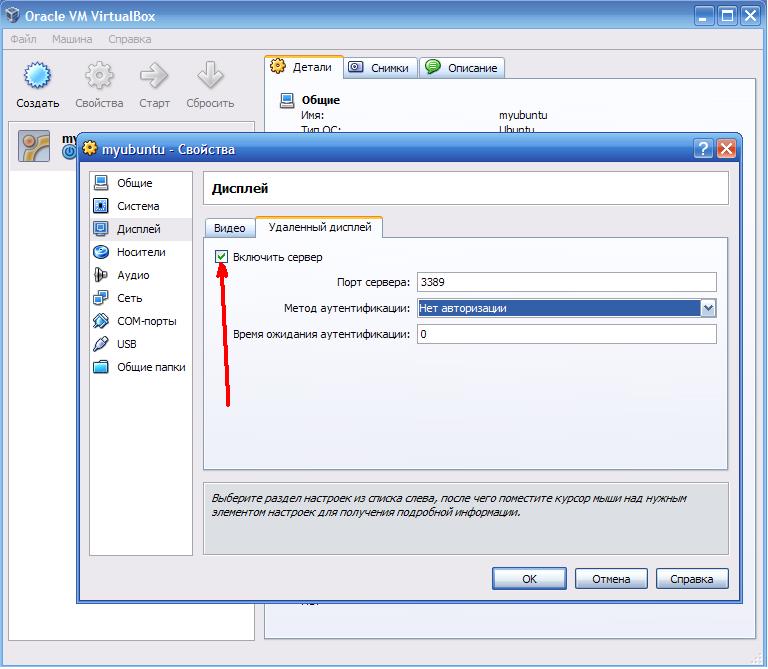Click the Время ожидания аутентификации field
The image size is (768, 669).
tap(567, 334)
